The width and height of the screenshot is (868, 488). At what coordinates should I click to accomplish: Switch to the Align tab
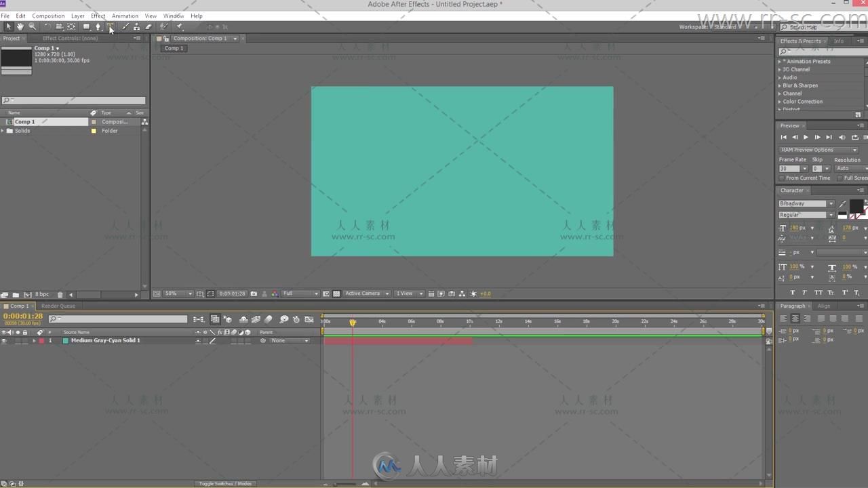(x=824, y=306)
